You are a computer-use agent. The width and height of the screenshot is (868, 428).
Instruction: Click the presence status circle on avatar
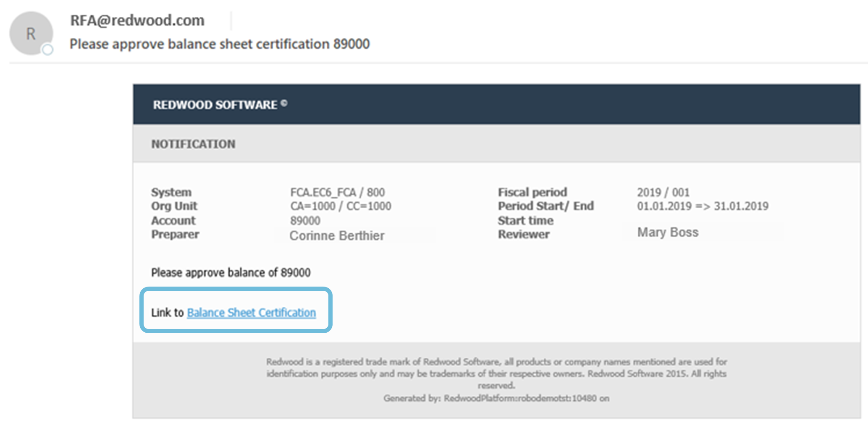point(48,50)
